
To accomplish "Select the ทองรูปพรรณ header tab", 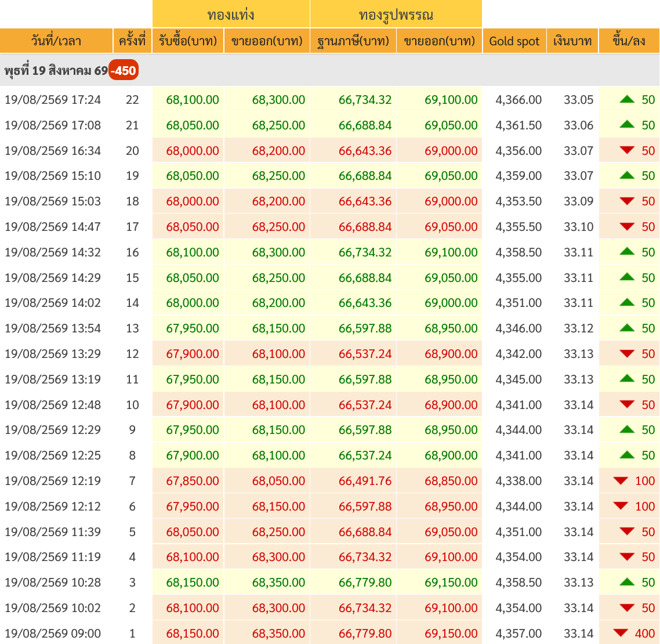I will pos(396,14).
